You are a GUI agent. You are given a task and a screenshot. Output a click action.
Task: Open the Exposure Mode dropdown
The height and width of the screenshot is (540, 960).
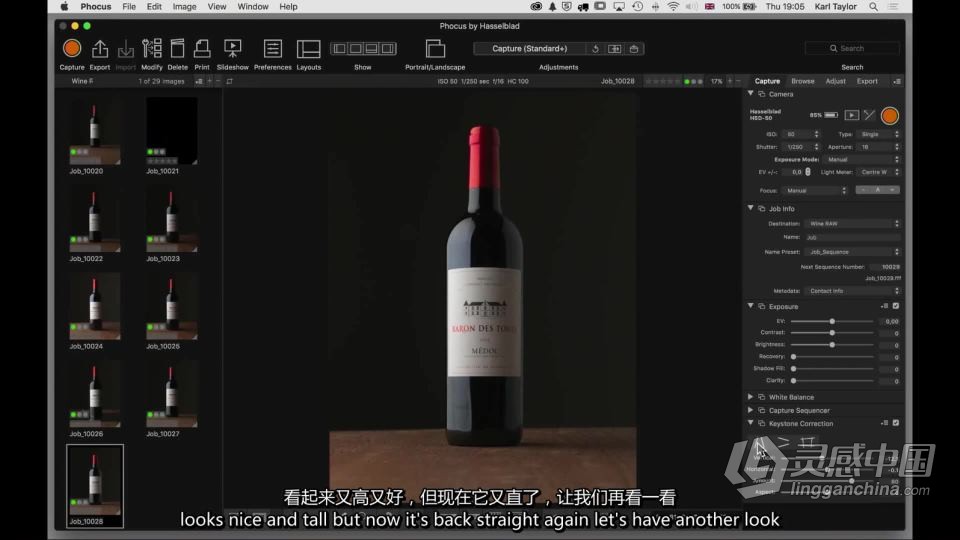tap(862, 159)
